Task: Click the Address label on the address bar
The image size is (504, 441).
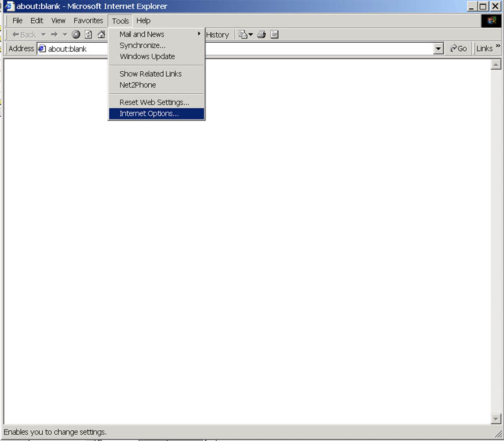Action: [21, 49]
